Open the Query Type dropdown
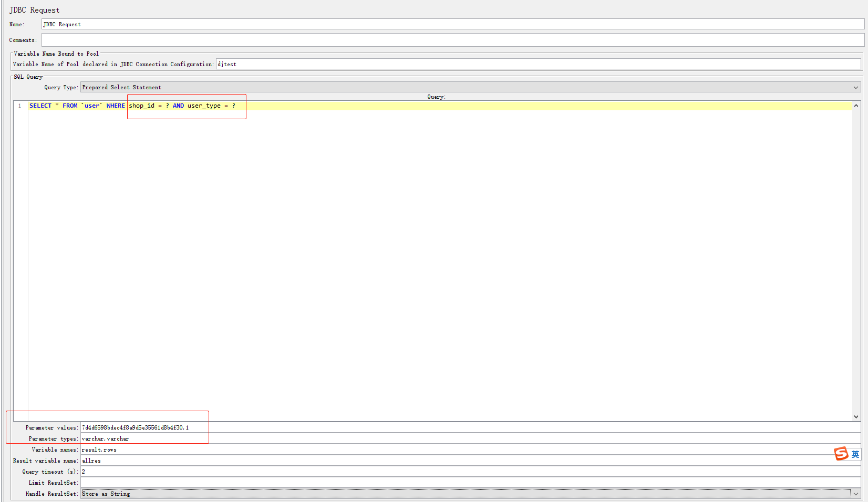 (x=470, y=87)
